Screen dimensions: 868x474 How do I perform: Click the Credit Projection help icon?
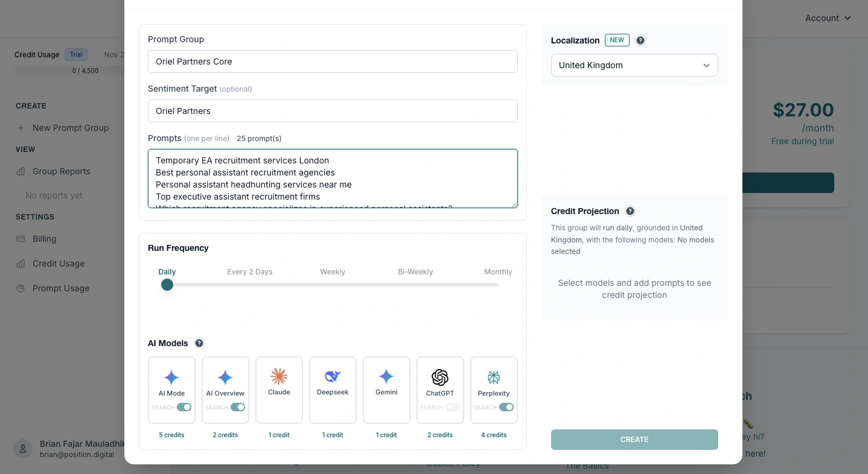click(630, 211)
